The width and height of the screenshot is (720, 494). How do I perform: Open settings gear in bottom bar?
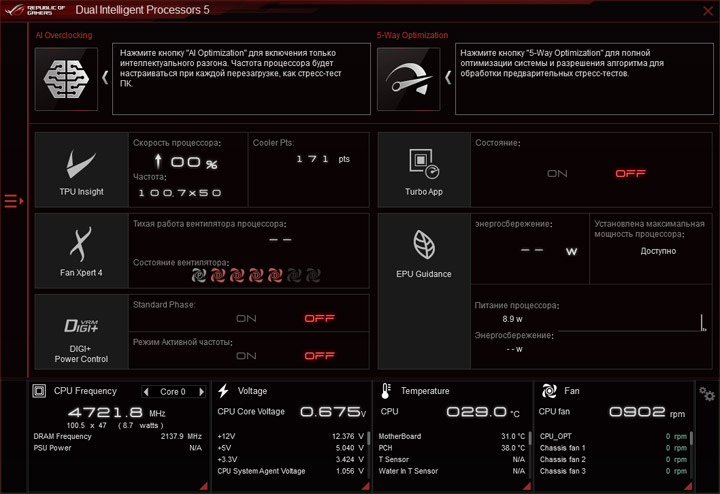[707, 394]
